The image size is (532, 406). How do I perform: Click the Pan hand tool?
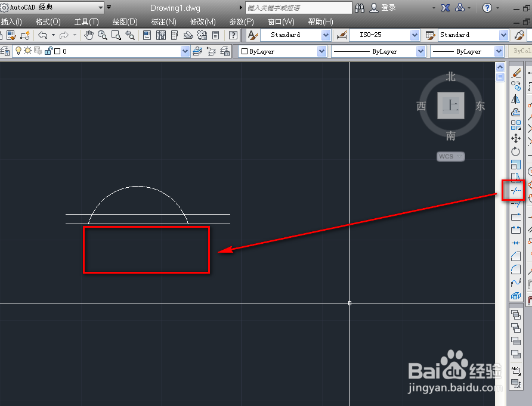(x=89, y=35)
